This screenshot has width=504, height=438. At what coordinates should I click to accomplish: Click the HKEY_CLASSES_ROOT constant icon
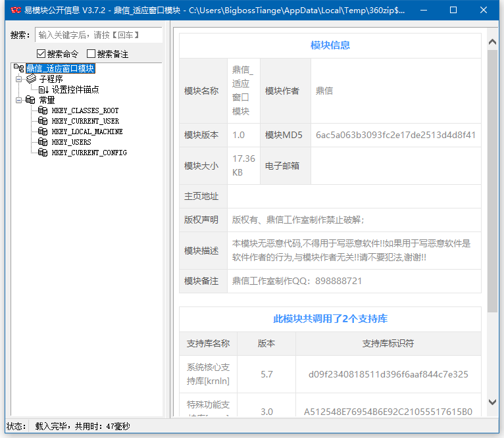point(43,110)
